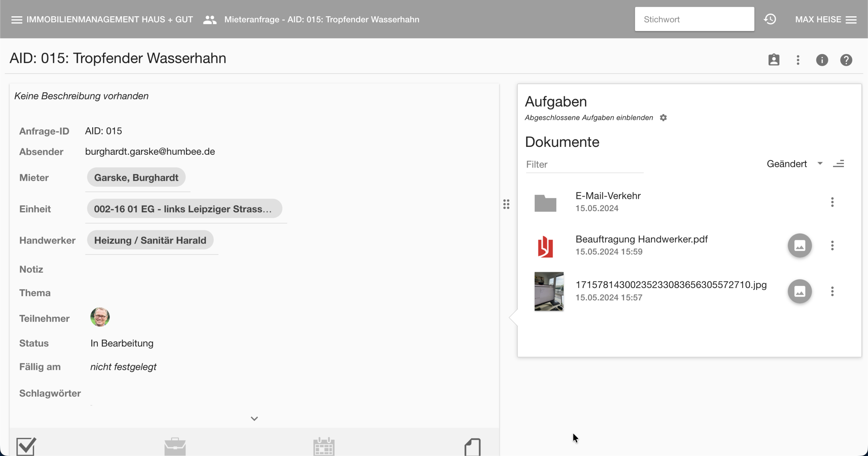Screen dimensions: 868x456
Task: Click the Garske, Burghardt tenant chip
Action: click(x=136, y=177)
